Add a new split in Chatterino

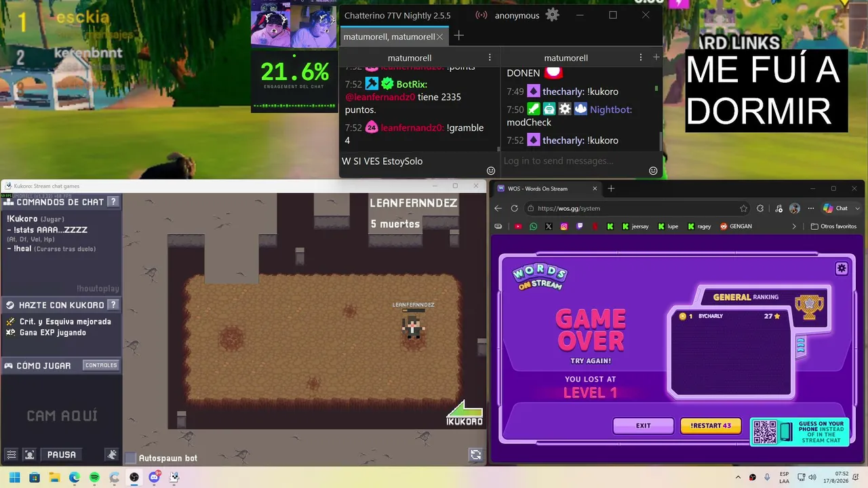(656, 58)
